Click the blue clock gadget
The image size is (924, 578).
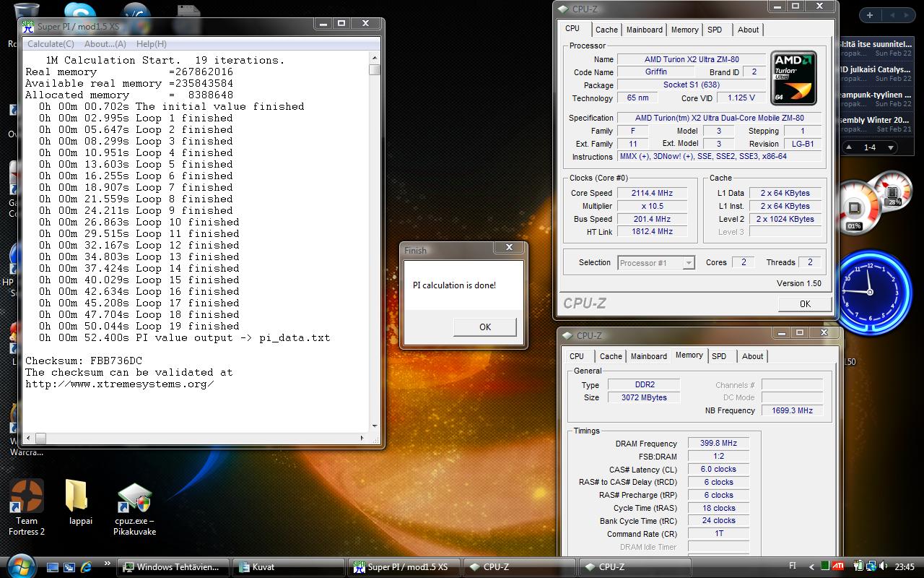(870, 292)
